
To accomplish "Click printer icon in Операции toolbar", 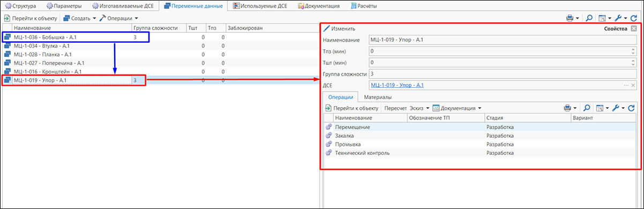I will pos(568,108).
